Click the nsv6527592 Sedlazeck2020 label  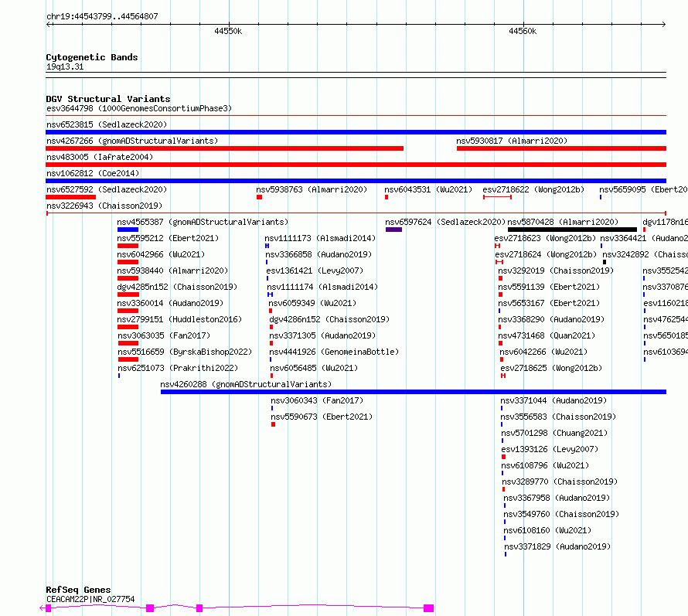click(x=107, y=189)
